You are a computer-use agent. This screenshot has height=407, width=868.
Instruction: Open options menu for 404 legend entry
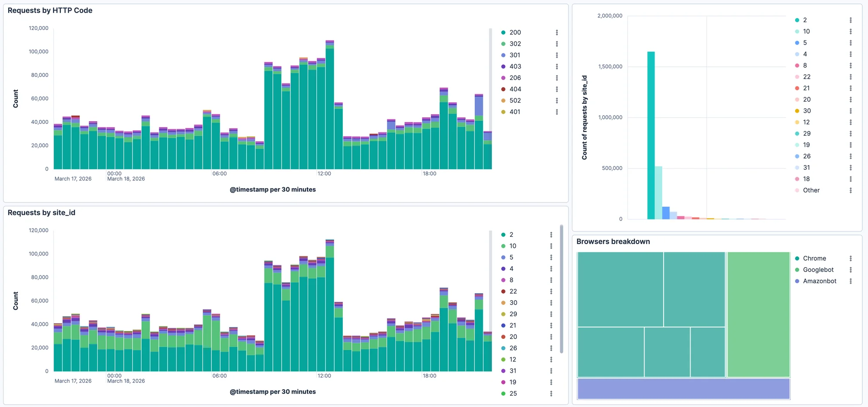[x=557, y=89]
